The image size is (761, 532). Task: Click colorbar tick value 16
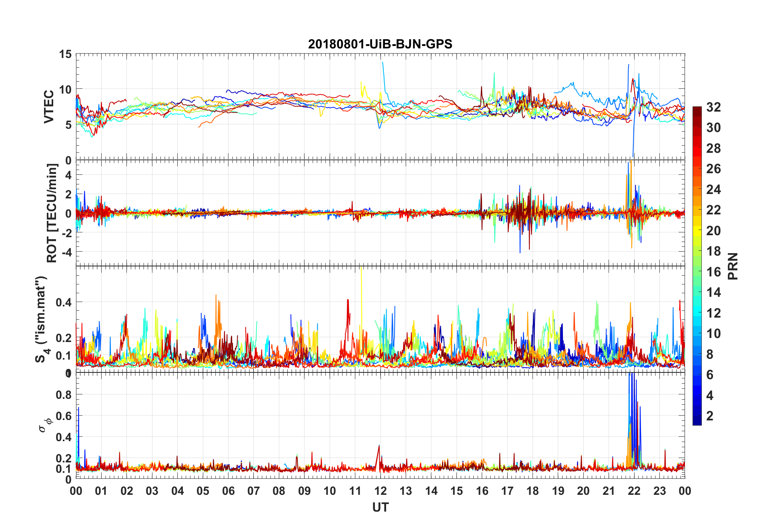click(x=713, y=272)
